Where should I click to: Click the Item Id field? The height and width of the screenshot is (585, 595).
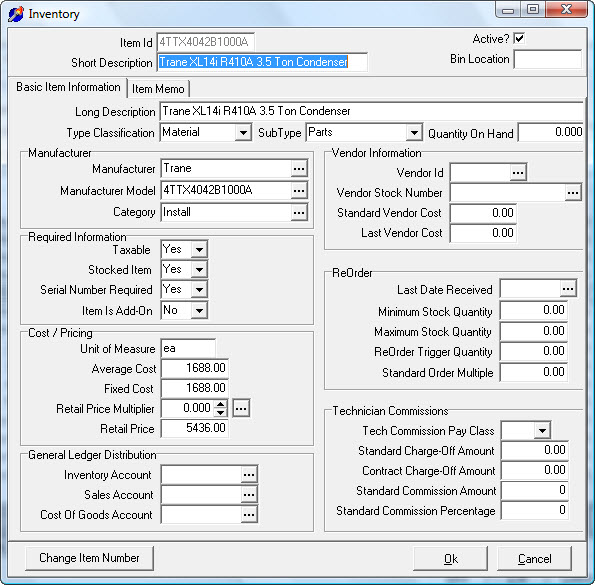(205, 42)
